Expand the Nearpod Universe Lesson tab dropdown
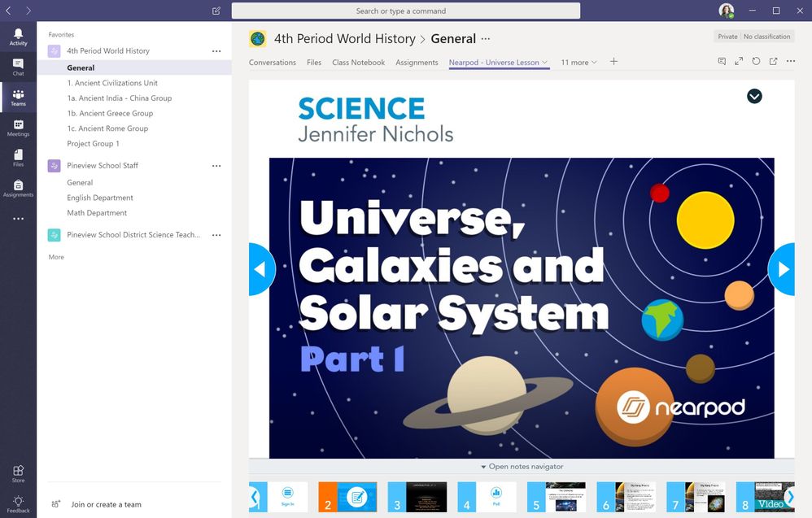Screen dimensions: 812x518 point(545,62)
